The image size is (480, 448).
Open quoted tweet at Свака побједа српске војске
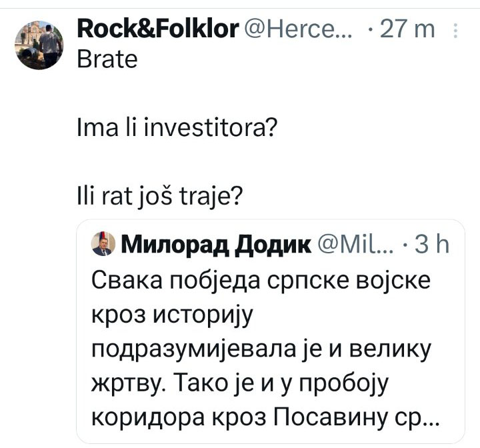click(261, 280)
